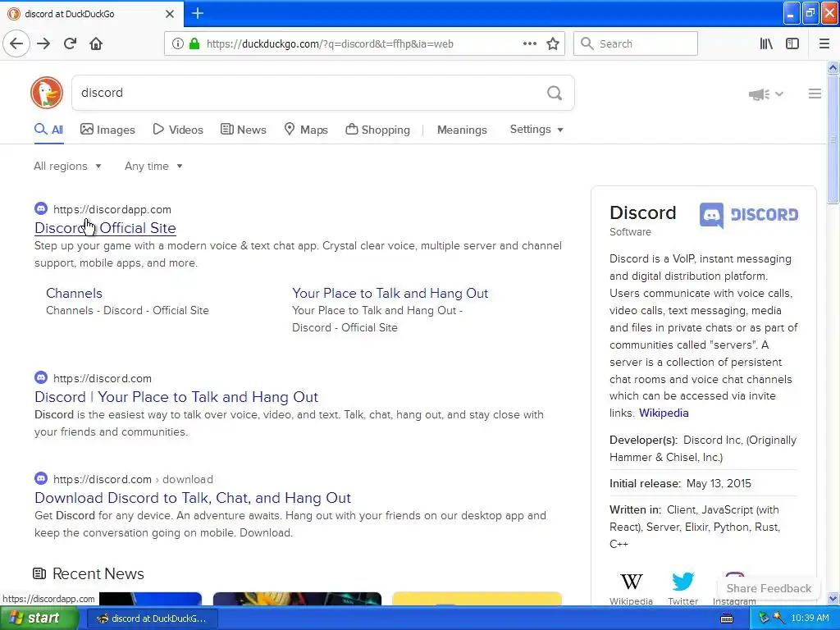
Task: Reload the current page
Action: pyautogui.click(x=70, y=43)
